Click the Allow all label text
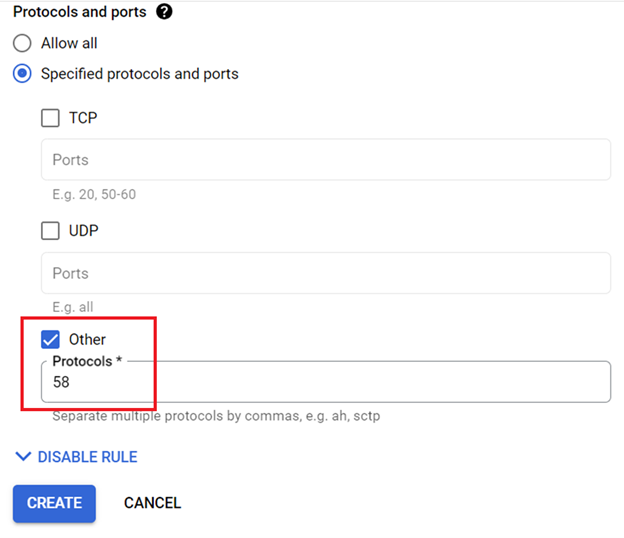The image size is (624, 538). click(69, 44)
